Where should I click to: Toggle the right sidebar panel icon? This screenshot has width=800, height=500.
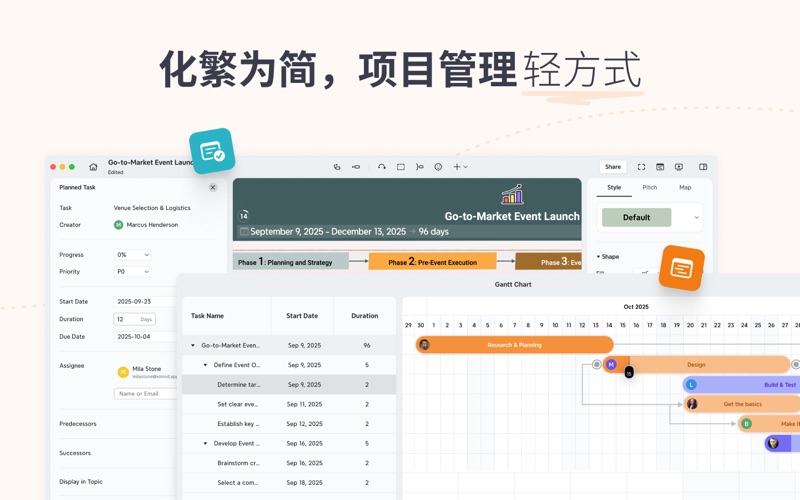tap(703, 167)
